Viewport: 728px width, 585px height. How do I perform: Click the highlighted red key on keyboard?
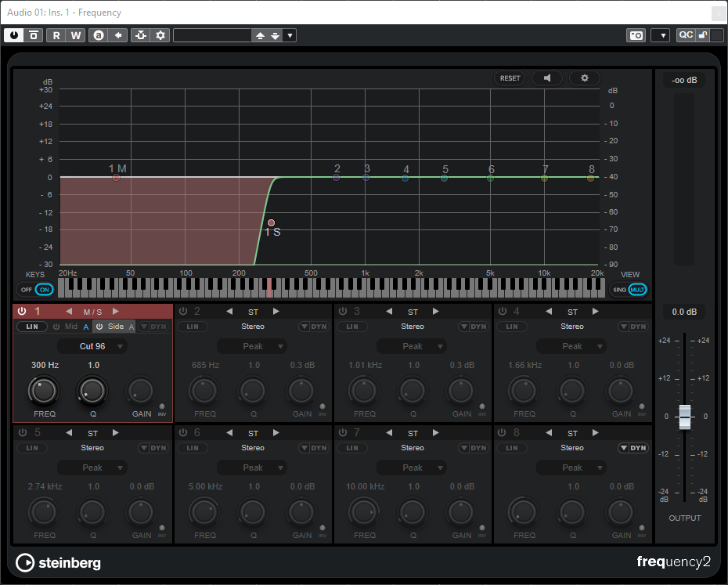click(x=269, y=287)
